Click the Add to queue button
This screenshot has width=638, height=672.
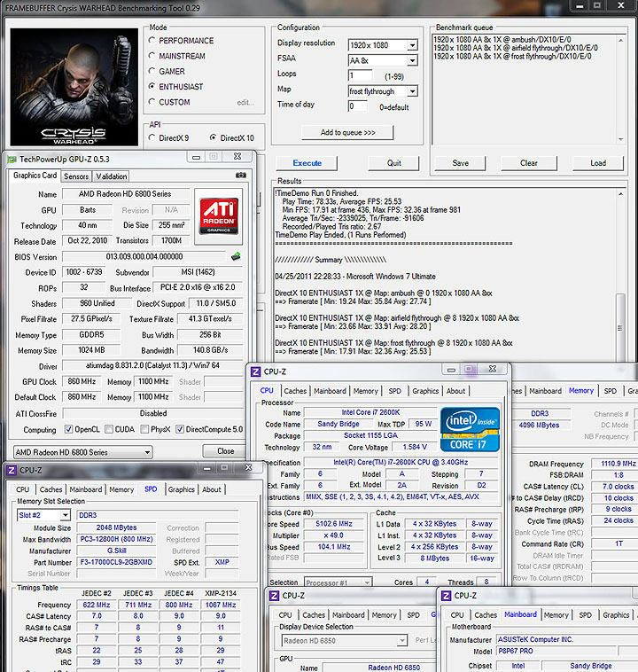click(x=347, y=132)
